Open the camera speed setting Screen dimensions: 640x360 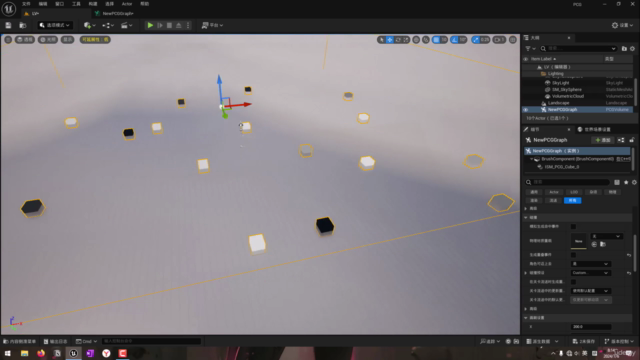coord(499,40)
